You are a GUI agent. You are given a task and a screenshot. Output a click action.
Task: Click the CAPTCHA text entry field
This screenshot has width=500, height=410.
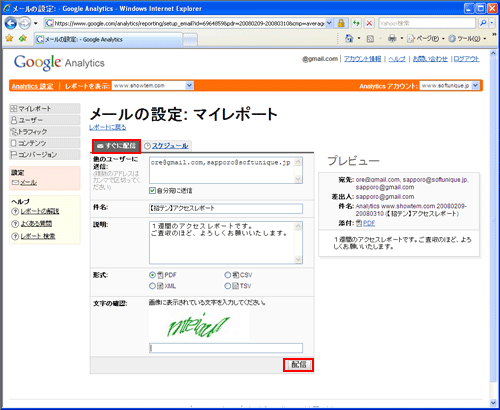[x=226, y=348]
